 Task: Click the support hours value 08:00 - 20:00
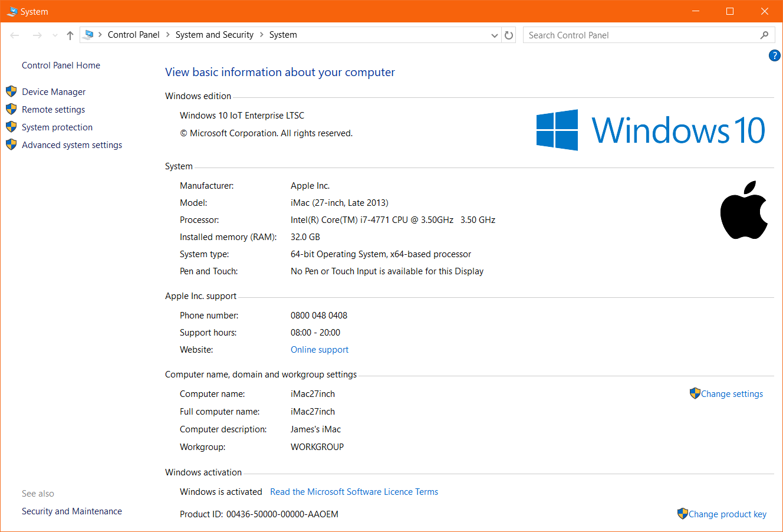click(315, 333)
